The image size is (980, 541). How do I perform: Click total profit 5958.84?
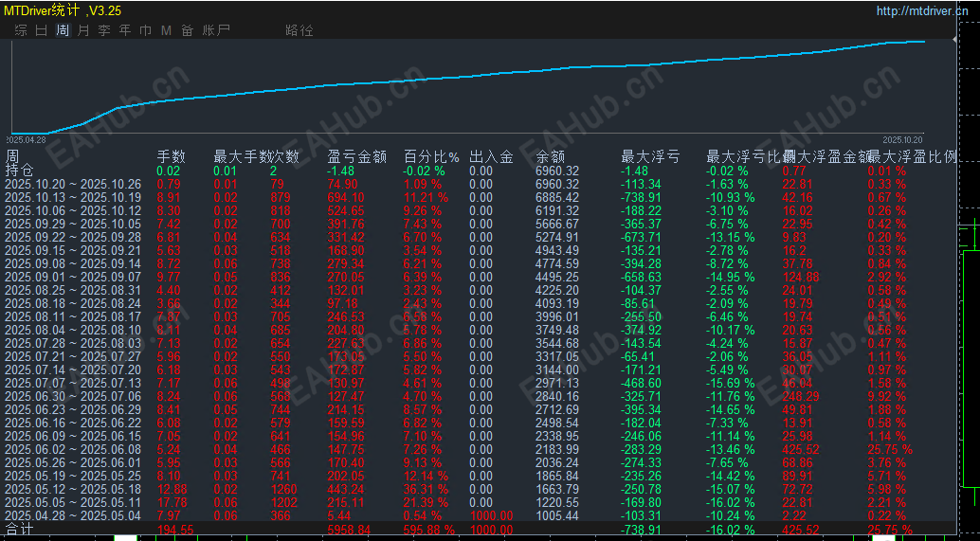350,530
